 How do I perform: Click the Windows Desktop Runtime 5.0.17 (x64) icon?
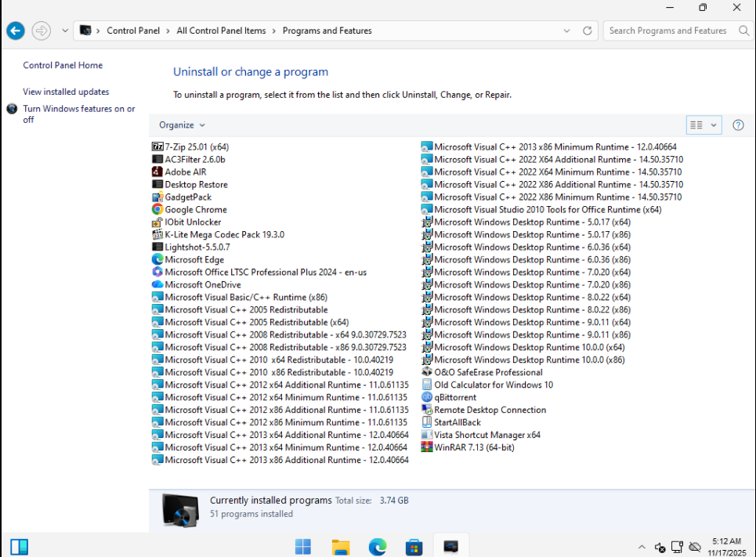point(427,222)
